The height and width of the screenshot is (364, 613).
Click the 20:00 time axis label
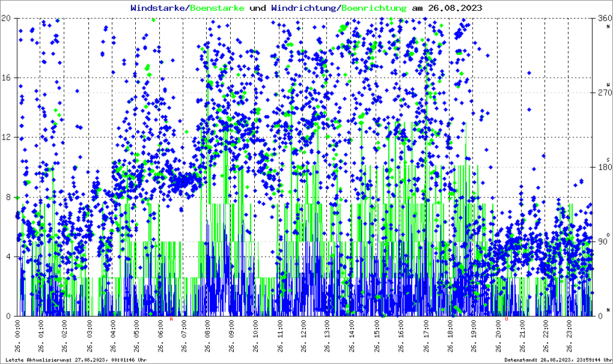pos(498,336)
